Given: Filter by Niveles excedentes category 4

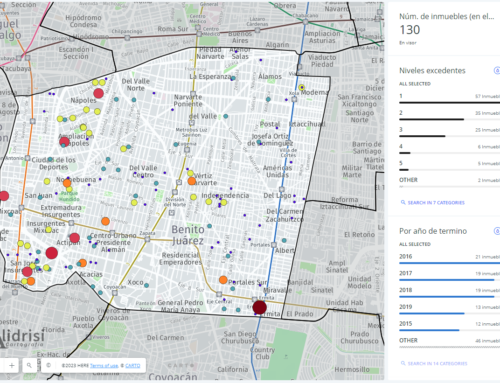Looking at the screenshot, I should click(450, 149).
